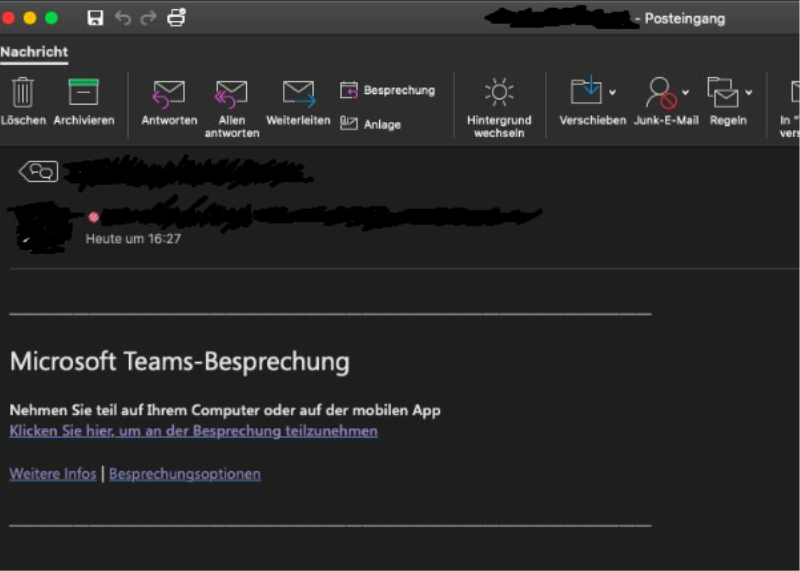Reply to all with Allen antworten
800x571 pixels.
coord(232,109)
